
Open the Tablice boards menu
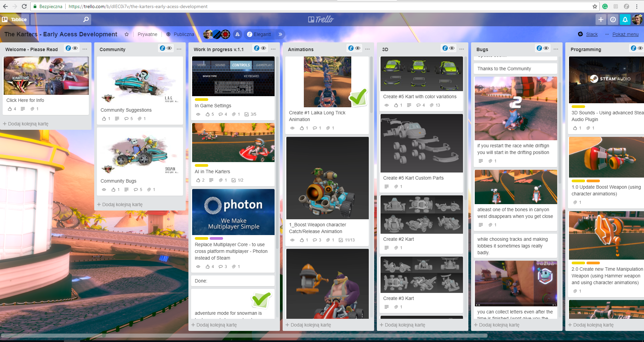coord(14,20)
